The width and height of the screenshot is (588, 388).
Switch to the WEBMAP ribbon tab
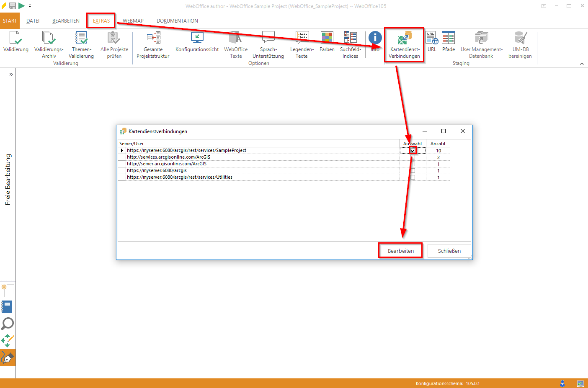coord(133,21)
